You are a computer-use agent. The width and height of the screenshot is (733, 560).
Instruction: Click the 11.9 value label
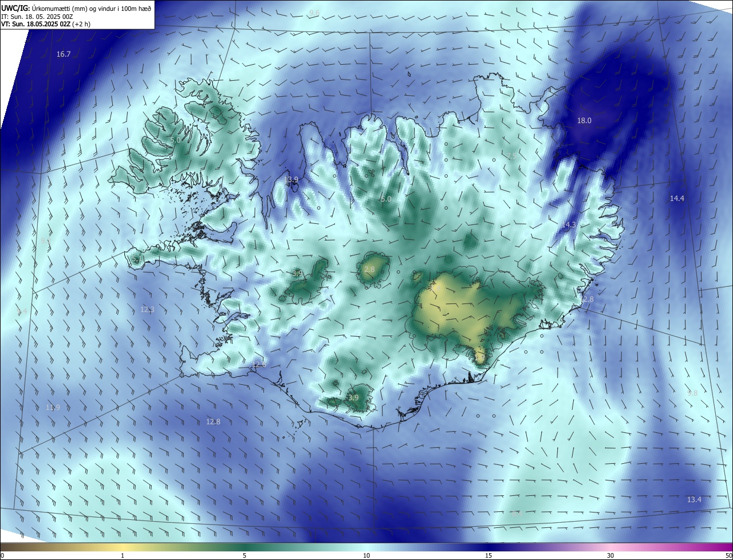(53, 408)
